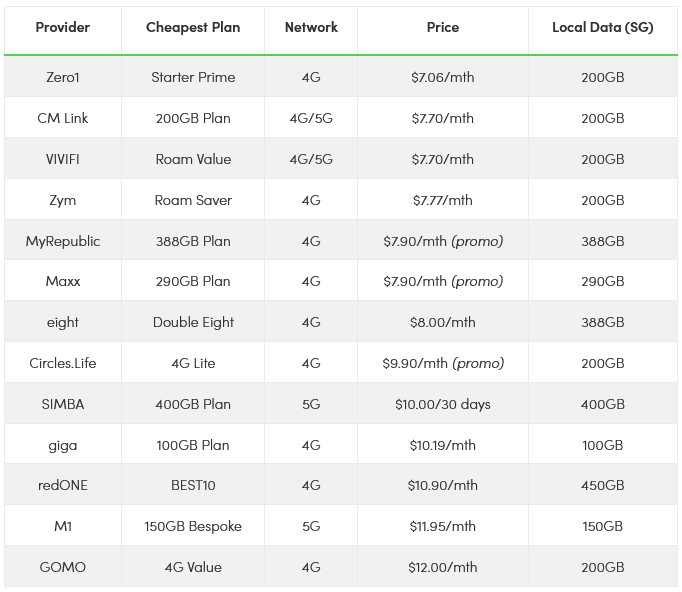Viewport: 682px width, 592px height.
Task: Click the Cheapest Plan column header
Action: point(193,27)
